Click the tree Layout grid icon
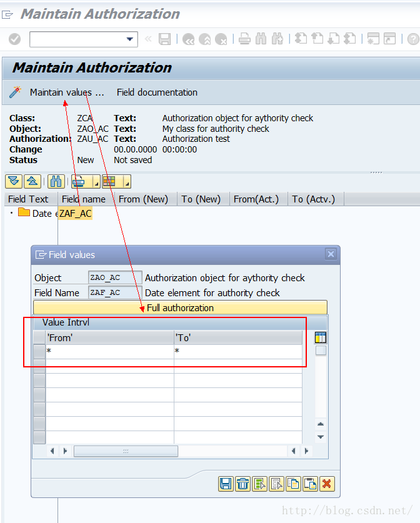The image size is (420, 523). 109,181
